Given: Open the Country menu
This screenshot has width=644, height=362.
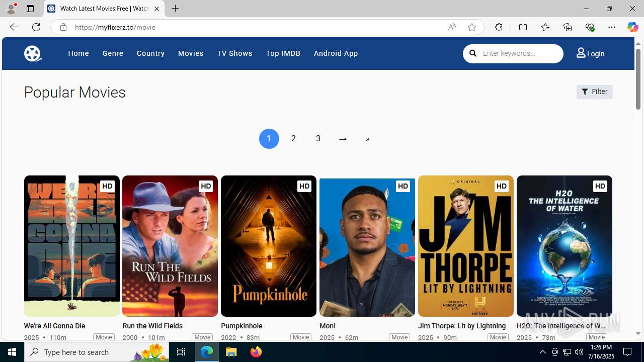Looking at the screenshot, I should (x=150, y=53).
